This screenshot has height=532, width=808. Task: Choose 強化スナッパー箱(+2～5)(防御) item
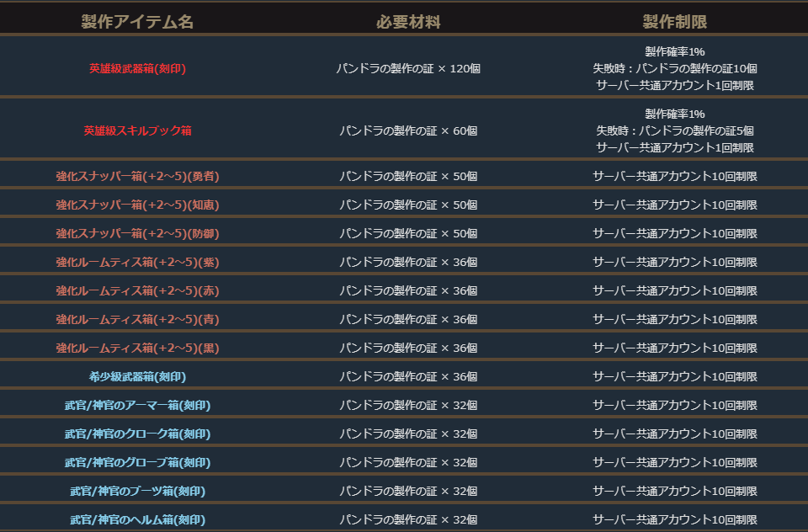tap(137, 233)
